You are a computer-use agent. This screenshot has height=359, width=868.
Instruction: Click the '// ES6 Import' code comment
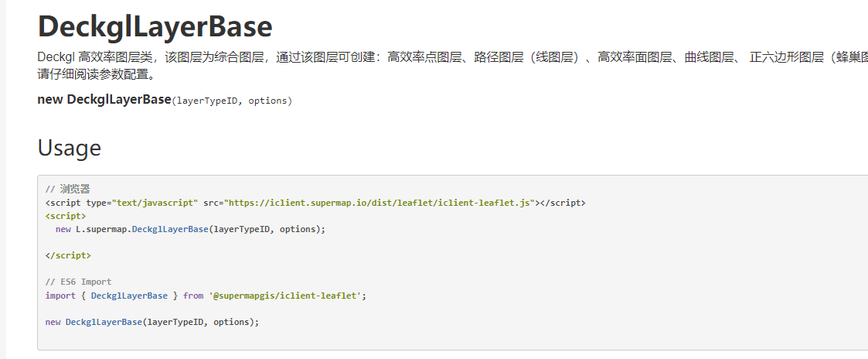click(x=78, y=282)
